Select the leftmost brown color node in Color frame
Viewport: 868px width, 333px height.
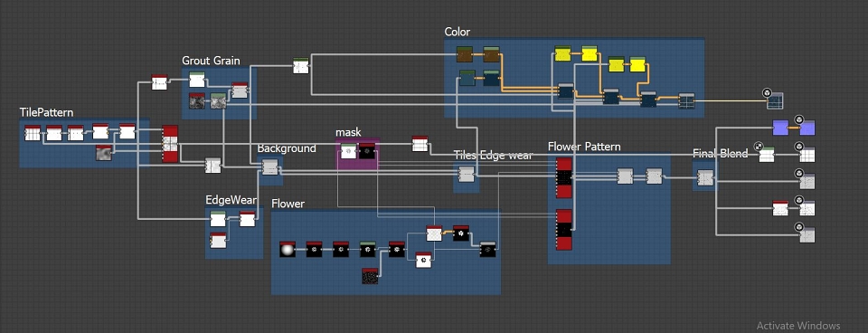click(x=465, y=54)
